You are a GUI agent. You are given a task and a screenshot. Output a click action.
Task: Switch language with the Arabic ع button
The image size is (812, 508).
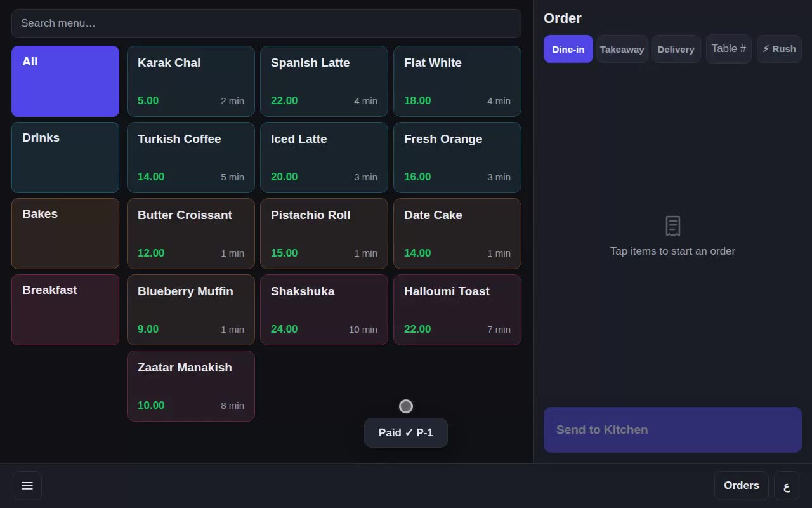(787, 486)
